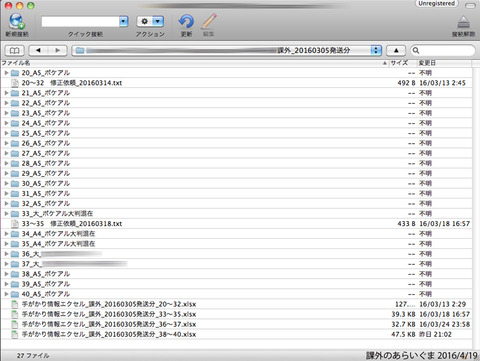The height and width of the screenshot is (361, 480).
Task: Expand the 36_大 folder triangle
Action: click(6, 254)
